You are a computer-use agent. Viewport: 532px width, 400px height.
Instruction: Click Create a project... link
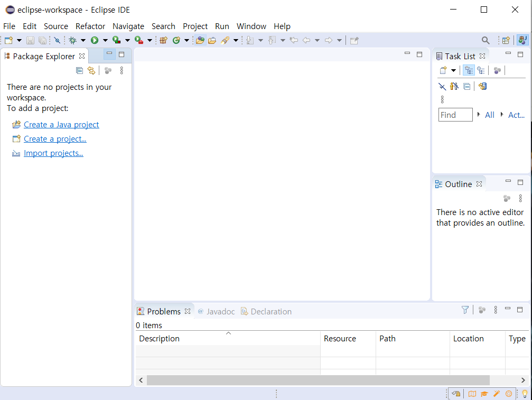coord(55,139)
